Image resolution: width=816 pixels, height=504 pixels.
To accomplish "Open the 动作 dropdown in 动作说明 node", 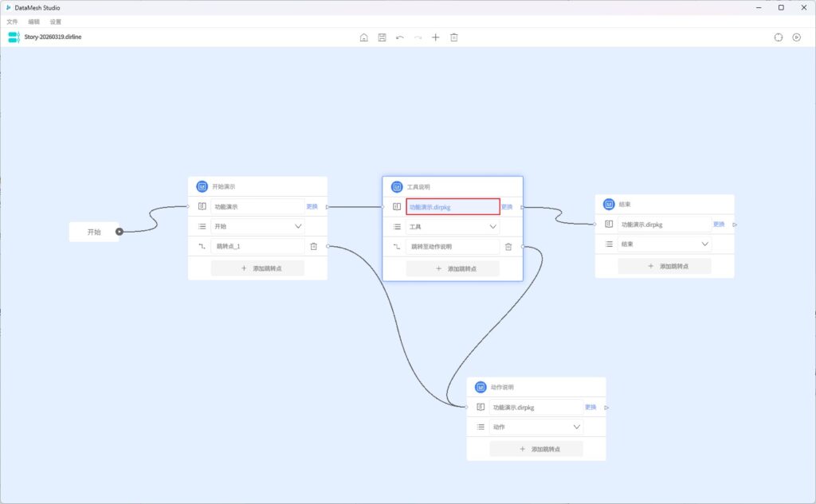I will (576, 428).
